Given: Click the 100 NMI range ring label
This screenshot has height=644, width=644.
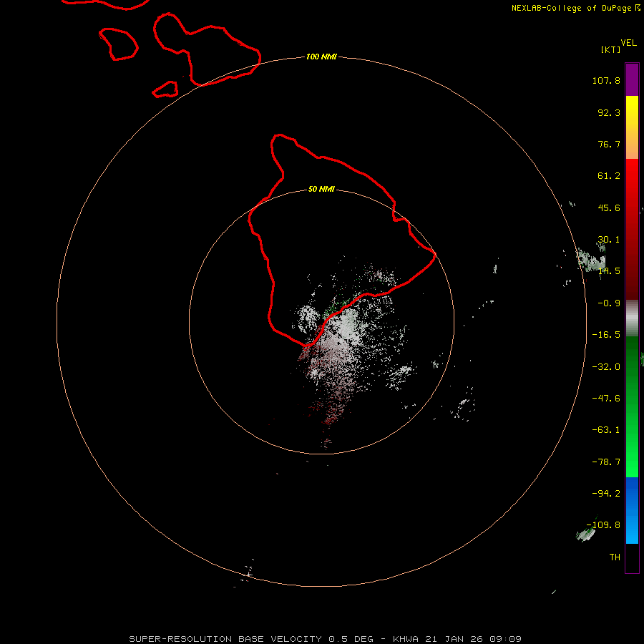Looking at the screenshot, I should tap(321, 57).
